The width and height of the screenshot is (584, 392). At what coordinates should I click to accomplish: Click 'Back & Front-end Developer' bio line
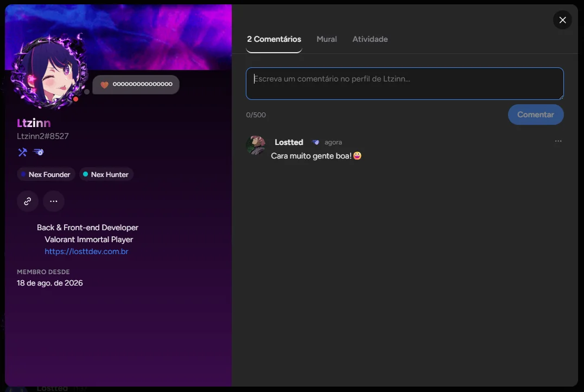point(87,227)
